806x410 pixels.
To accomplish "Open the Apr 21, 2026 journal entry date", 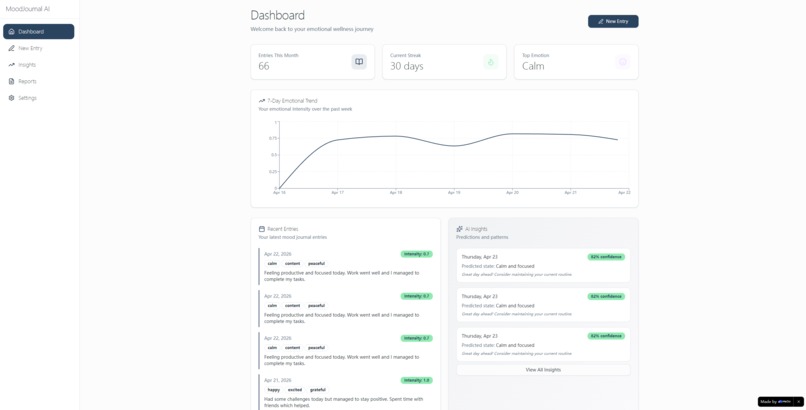I will (x=278, y=380).
